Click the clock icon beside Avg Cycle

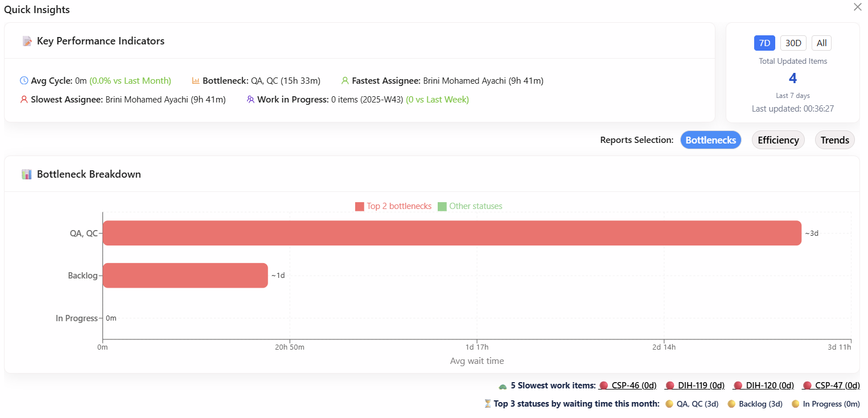tap(24, 81)
